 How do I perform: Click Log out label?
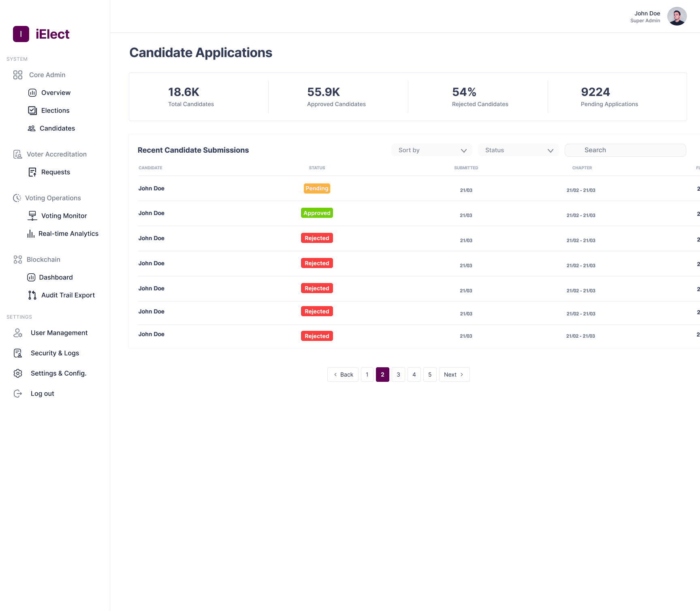tap(43, 394)
